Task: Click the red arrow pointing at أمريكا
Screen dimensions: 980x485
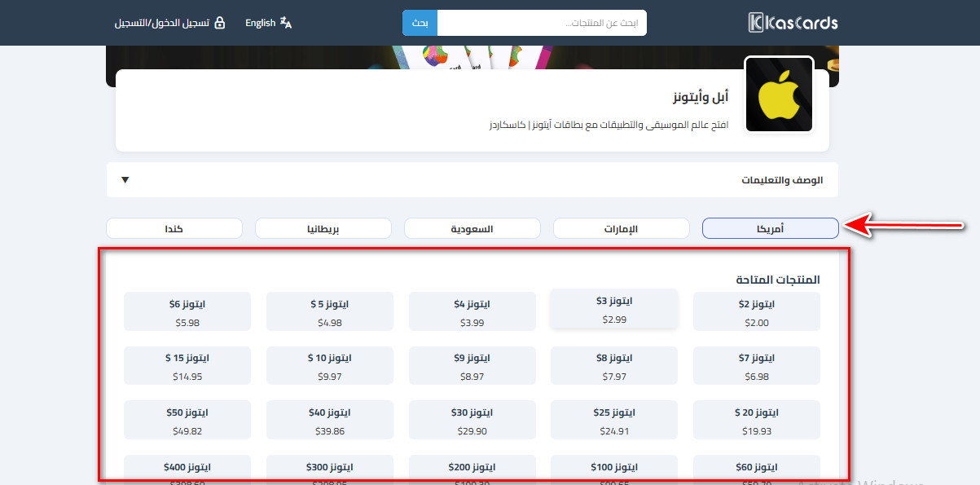Action: coord(904,223)
